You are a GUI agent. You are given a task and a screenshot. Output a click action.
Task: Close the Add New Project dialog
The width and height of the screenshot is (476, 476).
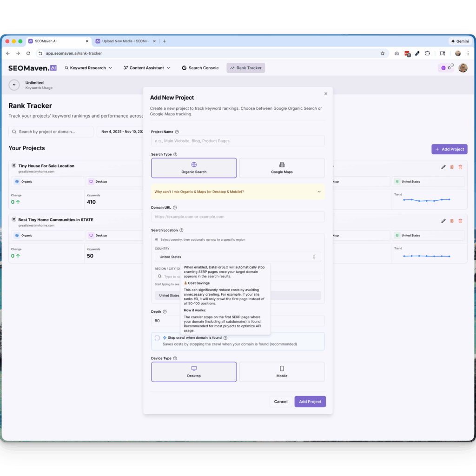pyautogui.click(x=326, y=93)
